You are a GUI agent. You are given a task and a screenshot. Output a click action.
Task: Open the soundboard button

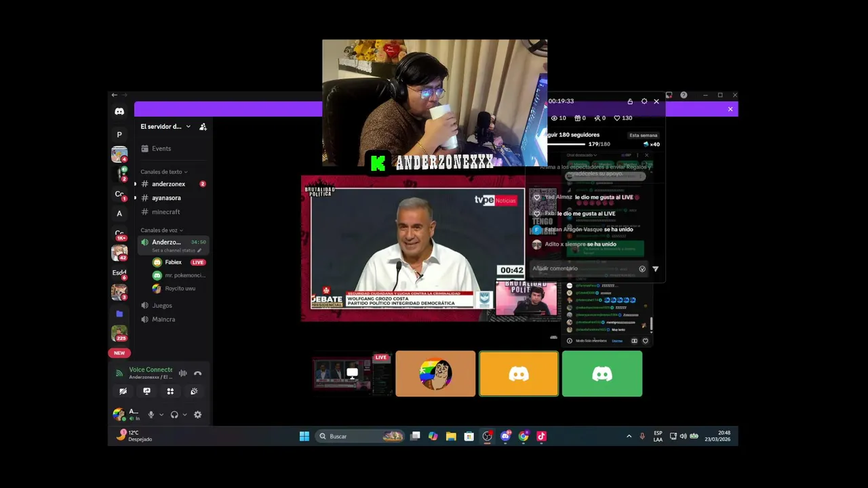click(x=194, y=391)
